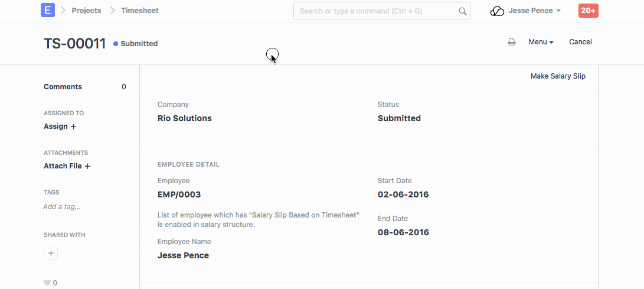Open the Jesse Pence user dropdown
The image size is (644, 289).
tap(534, 11)
